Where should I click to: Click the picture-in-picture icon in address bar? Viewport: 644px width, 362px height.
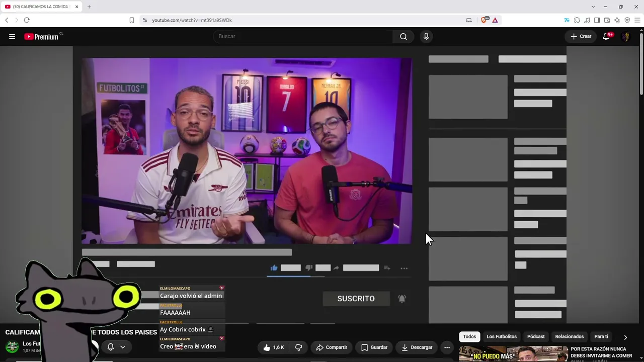pos(469,20)
